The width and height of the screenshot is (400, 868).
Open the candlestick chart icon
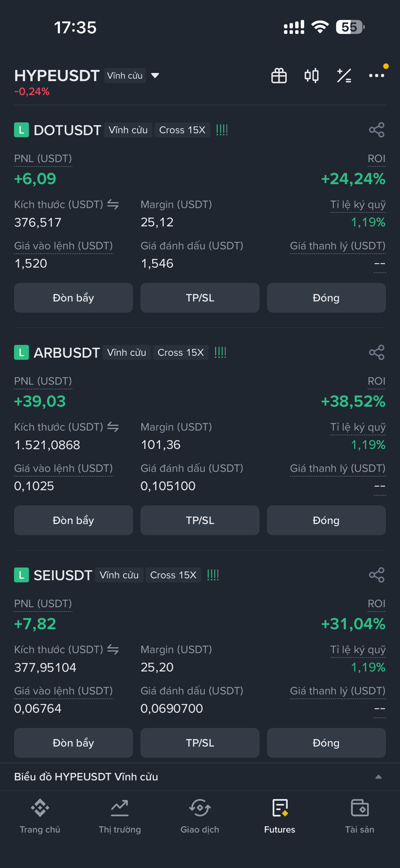click(312, 76)
